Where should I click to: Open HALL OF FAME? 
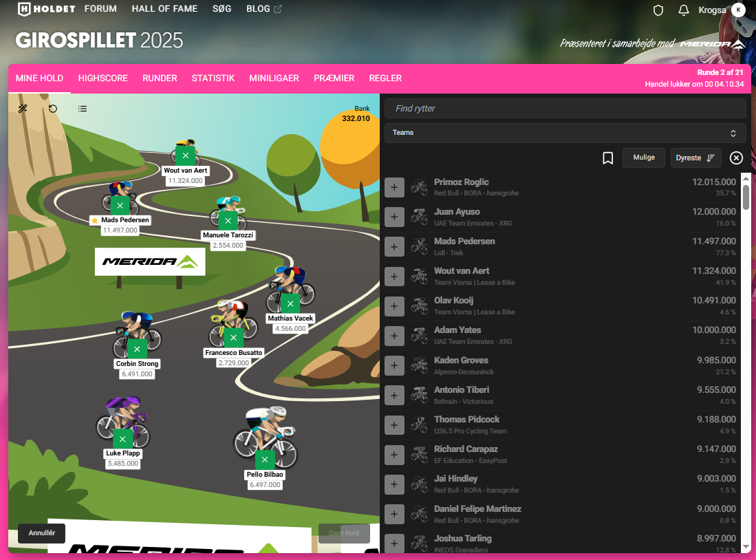[164, 9]
